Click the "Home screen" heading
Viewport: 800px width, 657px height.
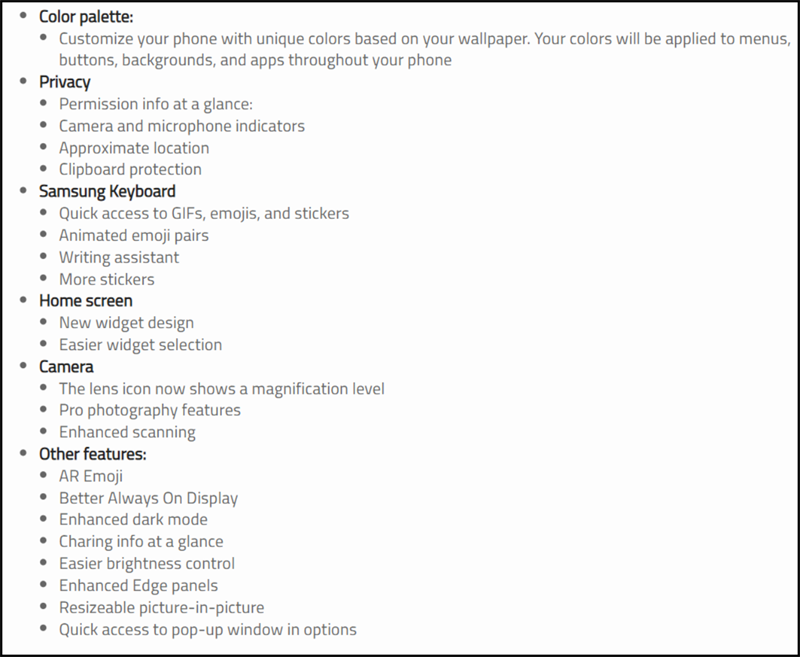tap(85, 300)
